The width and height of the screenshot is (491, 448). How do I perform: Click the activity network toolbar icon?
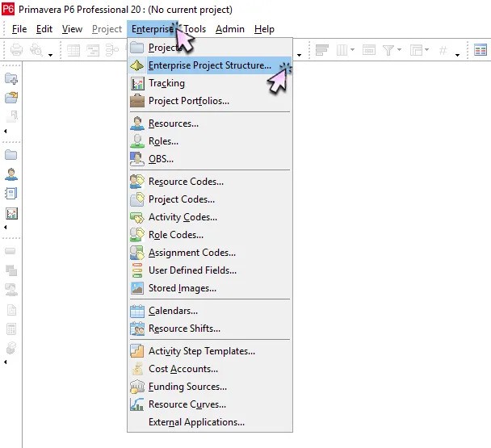111,50
